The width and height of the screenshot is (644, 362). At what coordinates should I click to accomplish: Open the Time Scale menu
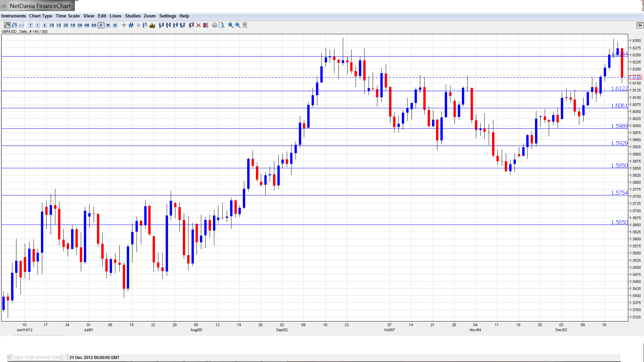[x=67, y=16]
